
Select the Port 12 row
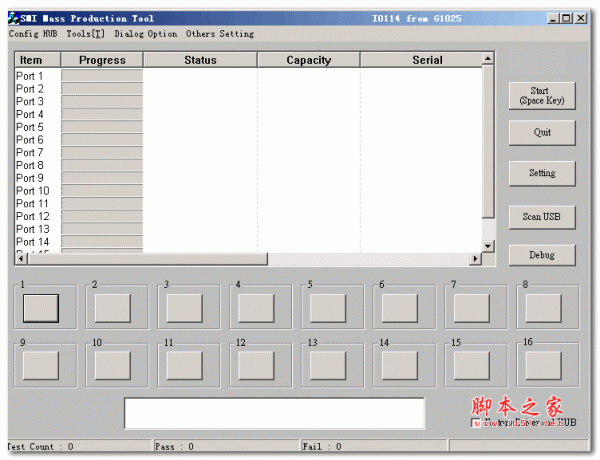[249, 216]
